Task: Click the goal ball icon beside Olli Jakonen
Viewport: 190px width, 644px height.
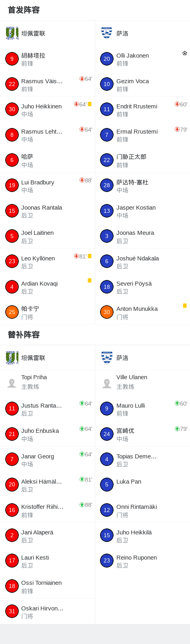Action: [185, 53]
